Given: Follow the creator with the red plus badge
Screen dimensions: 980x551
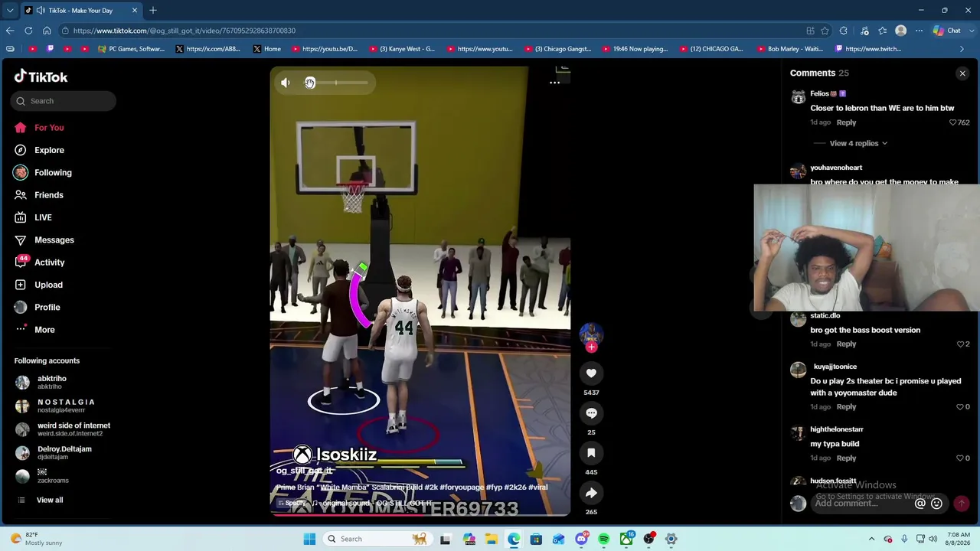Looking at the screenshot, I should click(x=591, y=347).
